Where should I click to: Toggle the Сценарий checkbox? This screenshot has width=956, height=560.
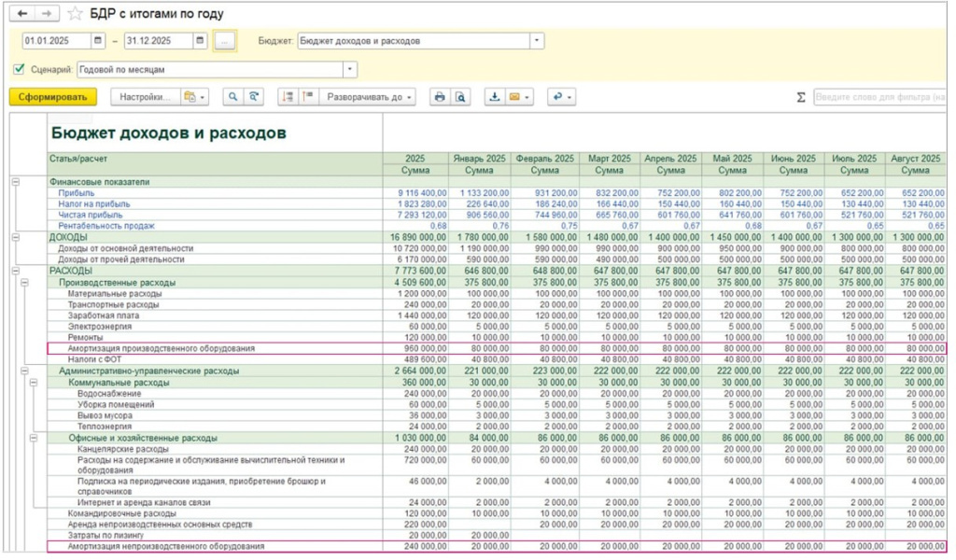20,69
